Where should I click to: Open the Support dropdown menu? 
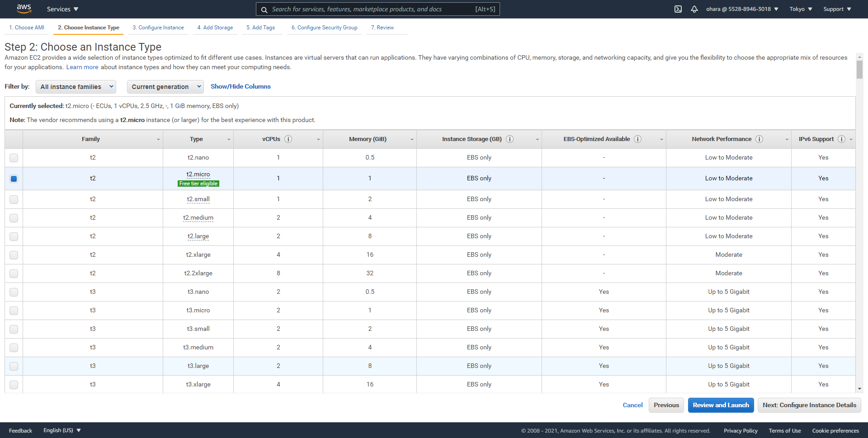tap(837, 9)
